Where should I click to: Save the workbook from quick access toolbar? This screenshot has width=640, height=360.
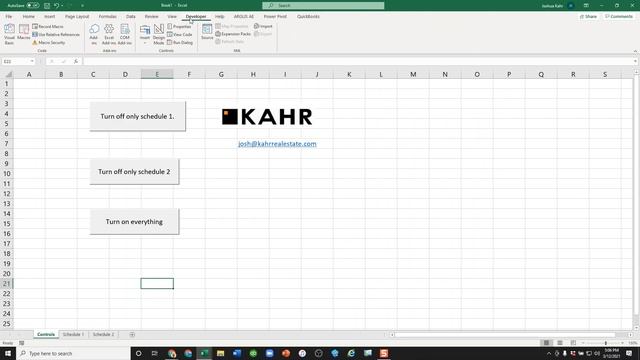(47, 5)
